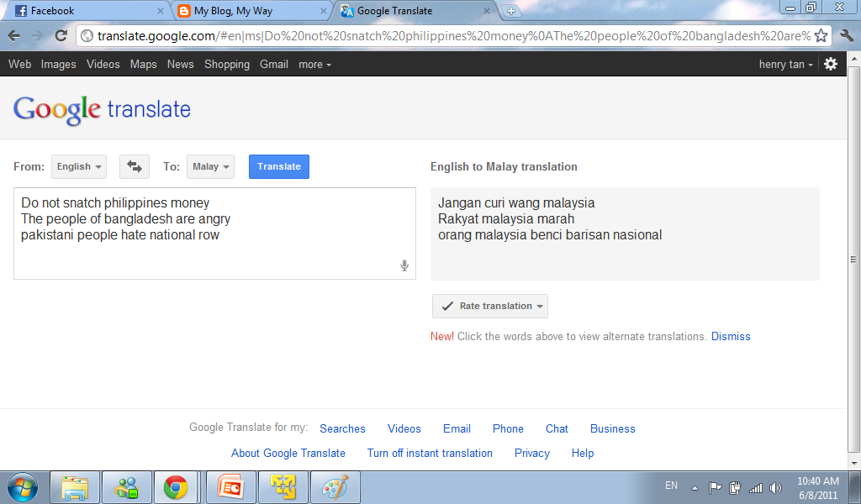Click the page vertical scrollbar
The width and height of the screenshot is (861, 504).
[x=854, y=259]
